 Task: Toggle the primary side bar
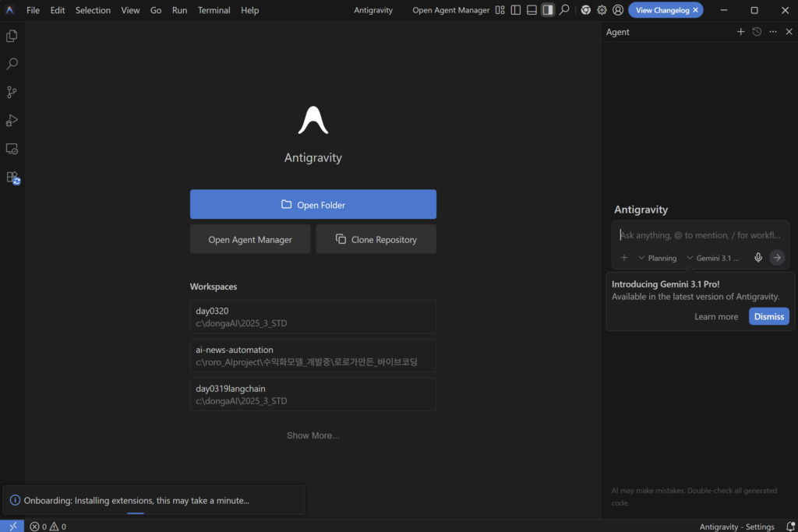click(516, 9)
